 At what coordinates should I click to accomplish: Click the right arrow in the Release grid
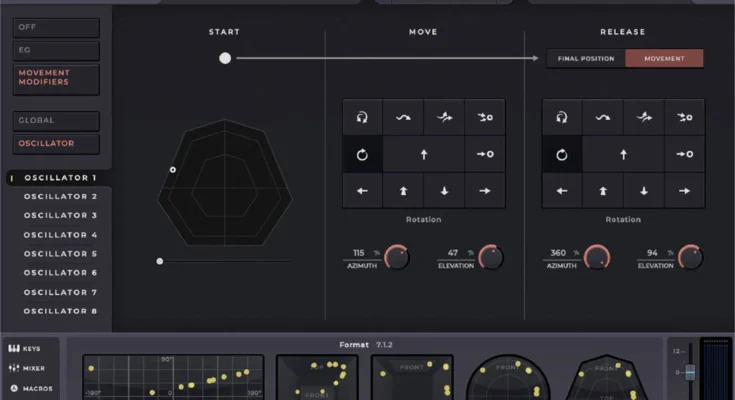coord(684,190)
